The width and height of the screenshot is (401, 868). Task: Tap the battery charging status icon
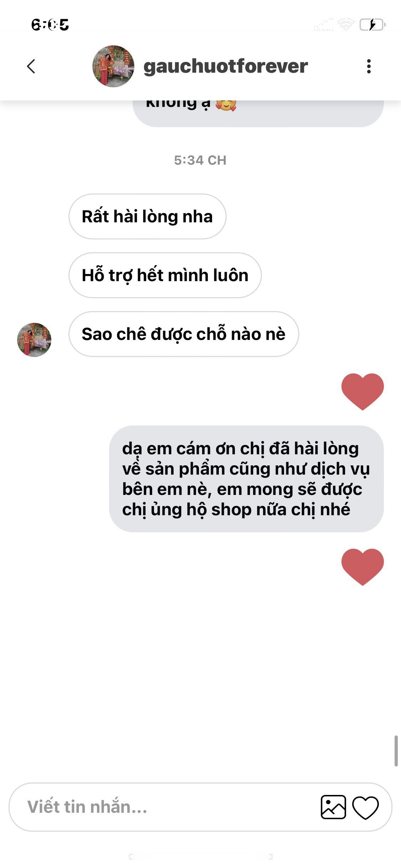pyautogui.click(x=372, y=25)
